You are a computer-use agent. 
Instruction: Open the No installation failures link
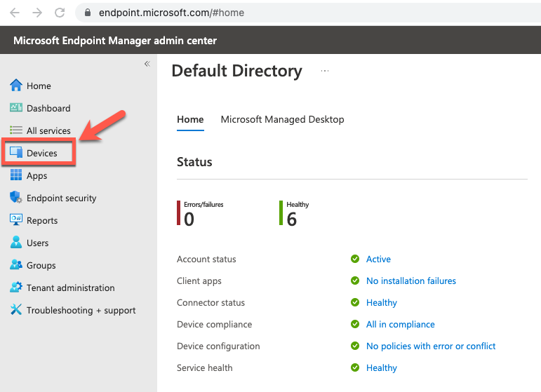pos(411,281)
